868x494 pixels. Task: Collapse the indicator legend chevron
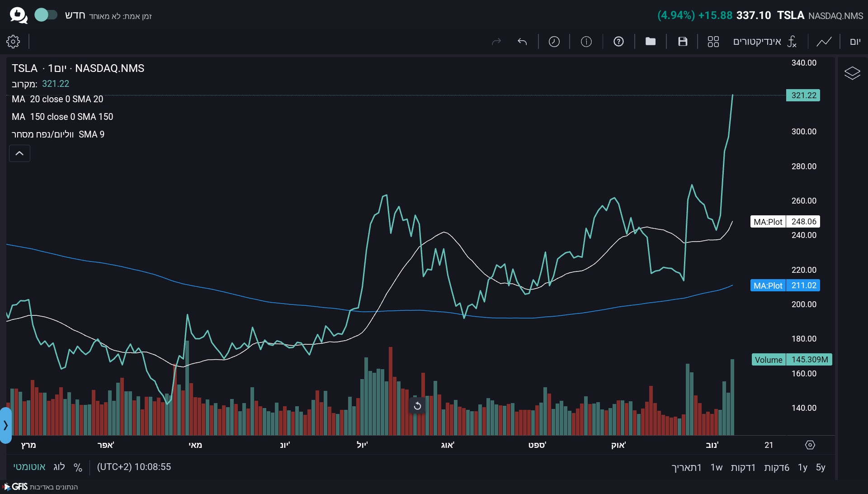(x=19, y=153)
